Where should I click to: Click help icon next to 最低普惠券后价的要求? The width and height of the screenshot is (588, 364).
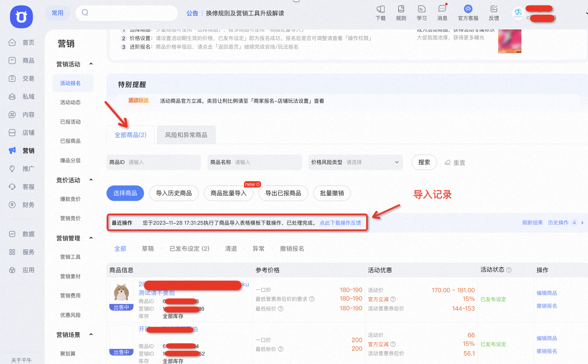point(312,299)
